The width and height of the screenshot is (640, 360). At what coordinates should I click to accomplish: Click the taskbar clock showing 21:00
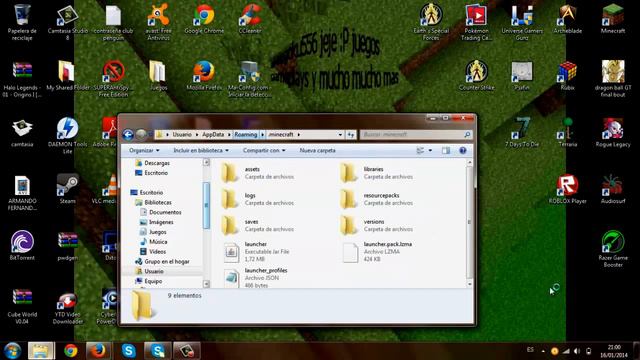(614, 351)
